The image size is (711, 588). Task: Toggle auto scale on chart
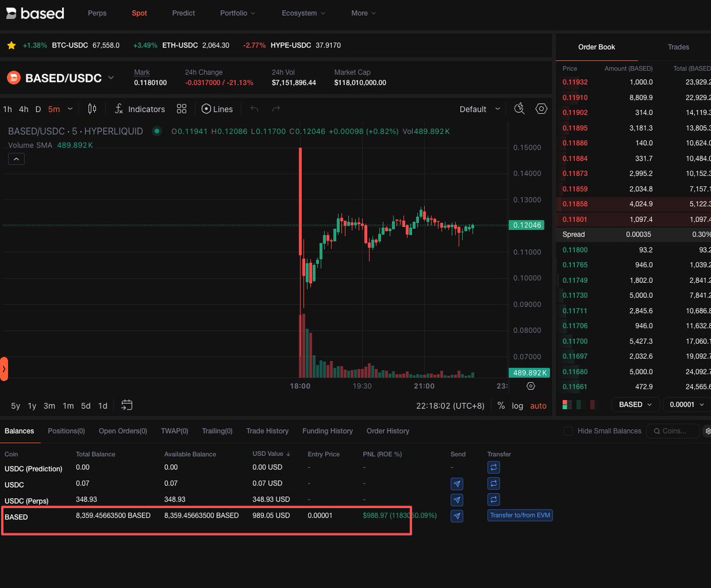[538, 406]
